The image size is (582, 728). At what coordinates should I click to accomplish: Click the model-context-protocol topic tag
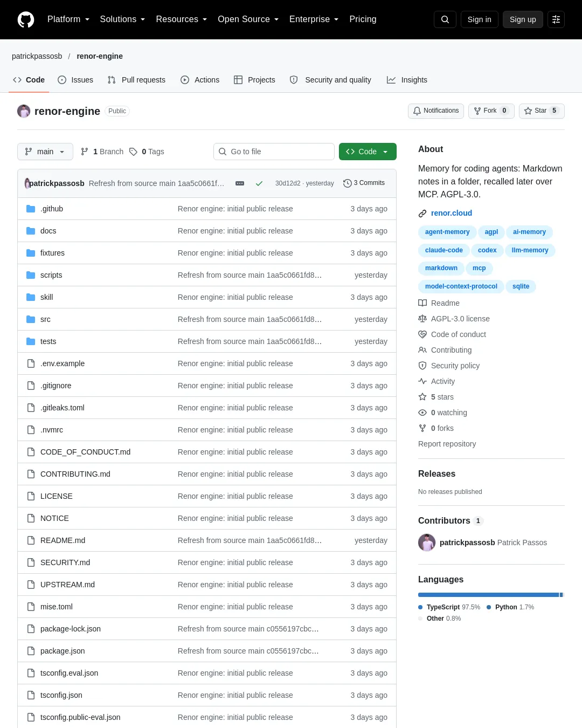point(461,286)
